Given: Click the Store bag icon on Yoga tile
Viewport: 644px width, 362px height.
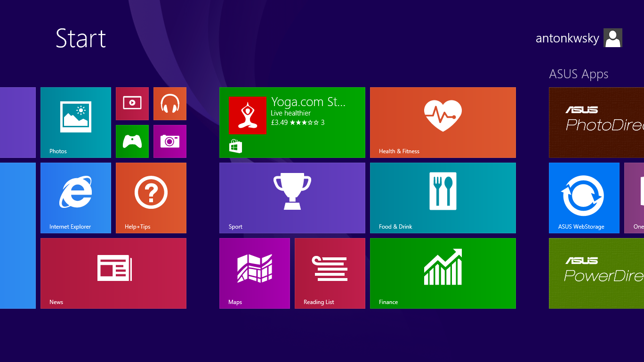Looking at the screenshot, I should click(x=235, y=146).
